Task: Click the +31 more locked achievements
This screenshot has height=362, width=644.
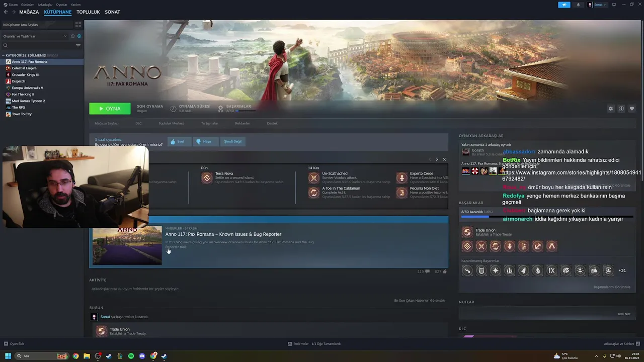Action: click(622, 270)
